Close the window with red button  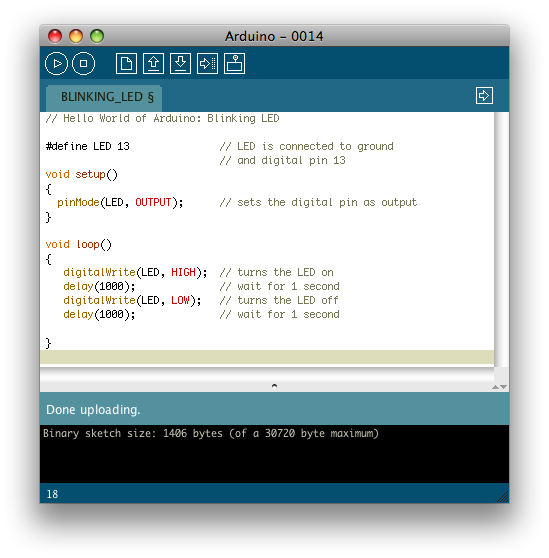click(55, 36)
